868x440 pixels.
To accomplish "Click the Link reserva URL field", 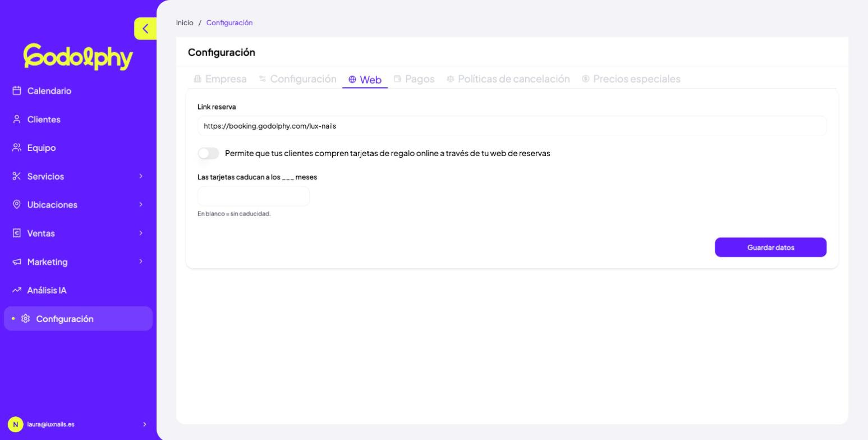I will pos(512,126).
